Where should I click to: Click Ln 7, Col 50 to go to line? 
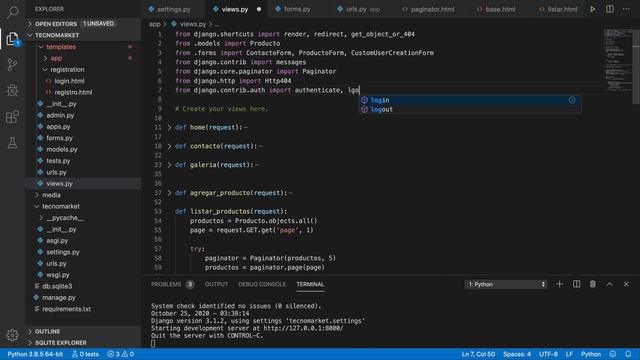[x=478, y=354]
